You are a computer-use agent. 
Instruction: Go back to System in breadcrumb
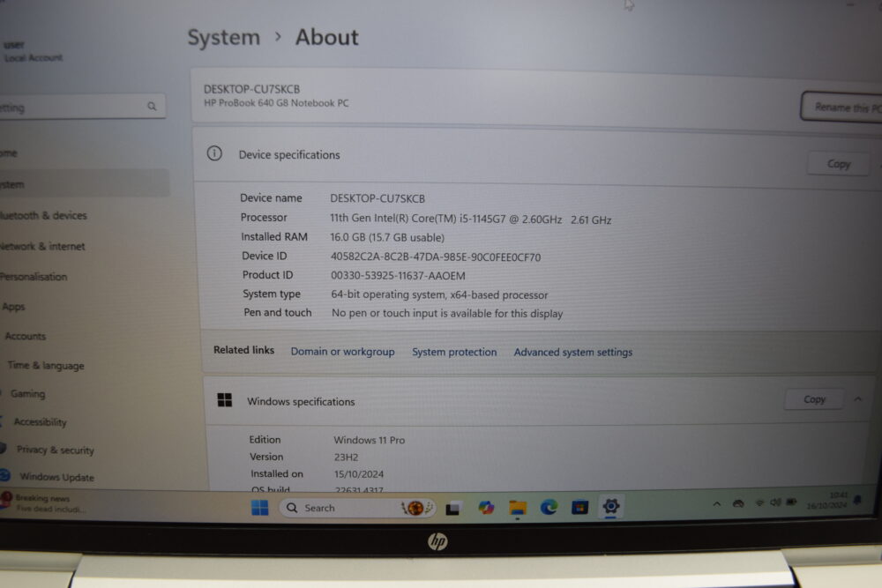point(224,38)
